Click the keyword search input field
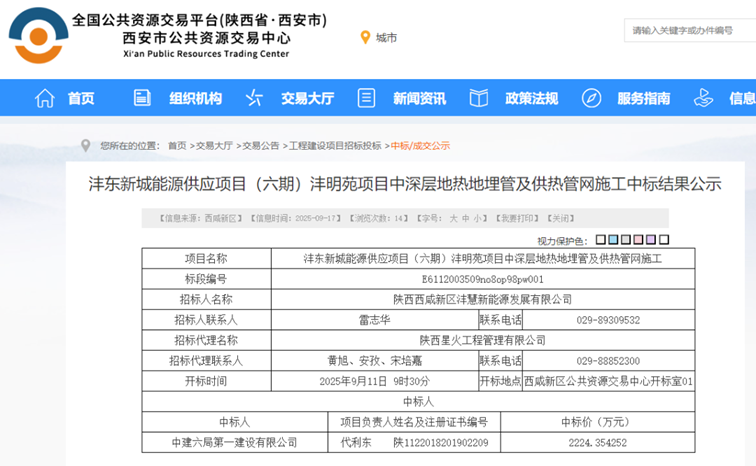 690,31
